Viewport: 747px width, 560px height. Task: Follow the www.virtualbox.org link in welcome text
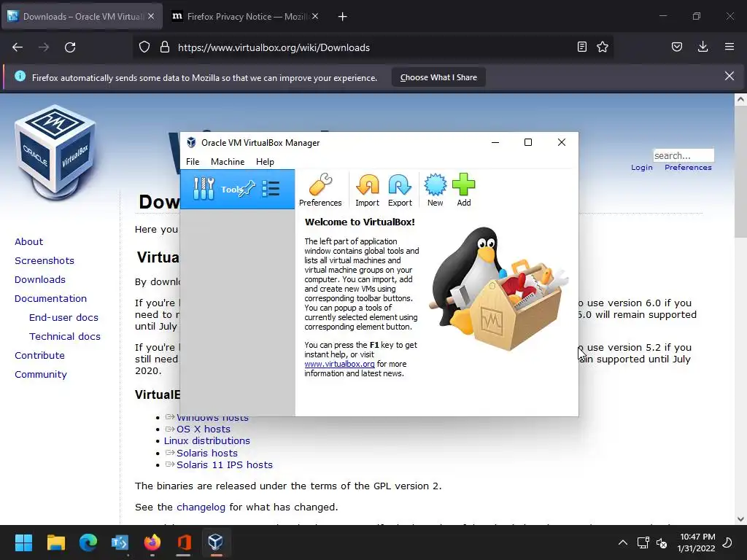click(339, 364)
